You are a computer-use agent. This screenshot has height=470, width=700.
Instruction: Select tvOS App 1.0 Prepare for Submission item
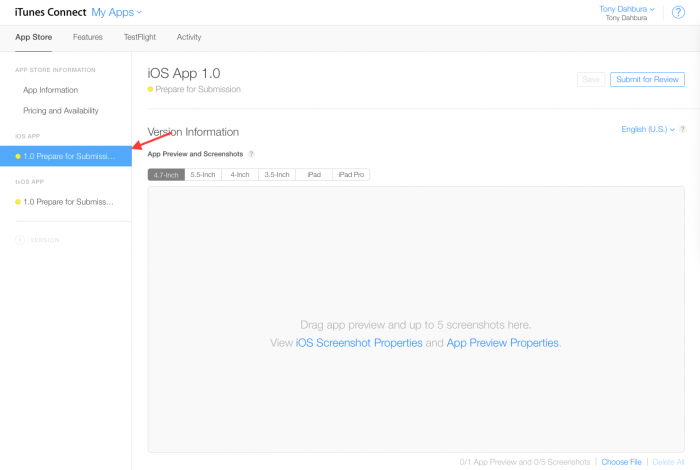[x=66, y=202]
